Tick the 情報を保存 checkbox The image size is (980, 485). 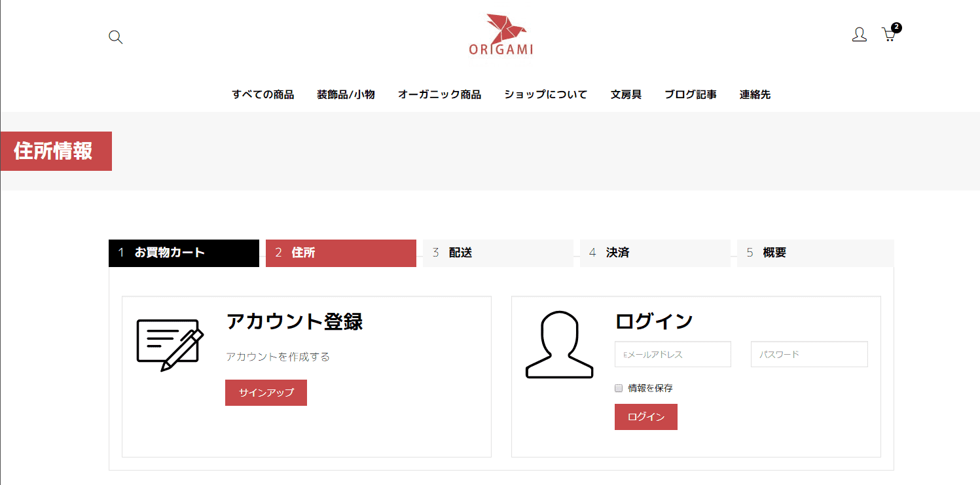[619, 388]
